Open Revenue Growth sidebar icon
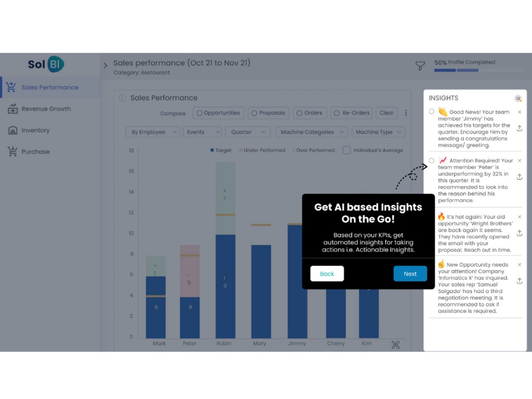This screenshot has width=532, height=399. tap(13, 109)
